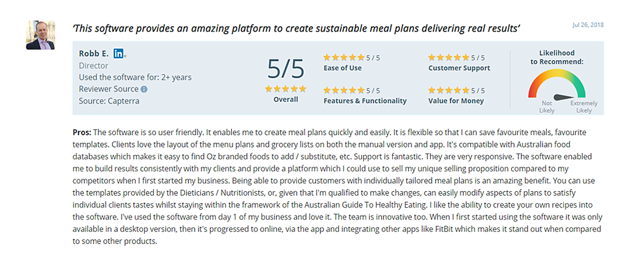Click reviewer name Robb E.
644x278 pixels.
click(x=94, y=54)
